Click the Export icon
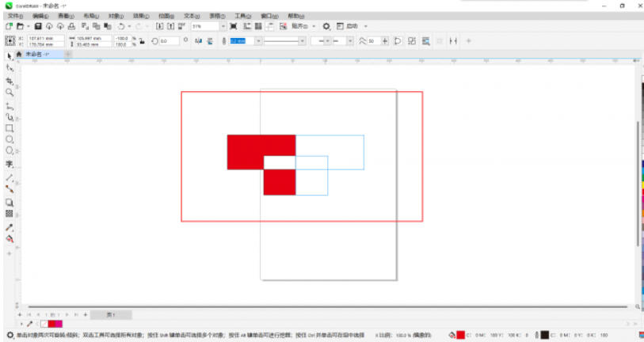This screenshot has width=644, height=342. coord(171,26)
